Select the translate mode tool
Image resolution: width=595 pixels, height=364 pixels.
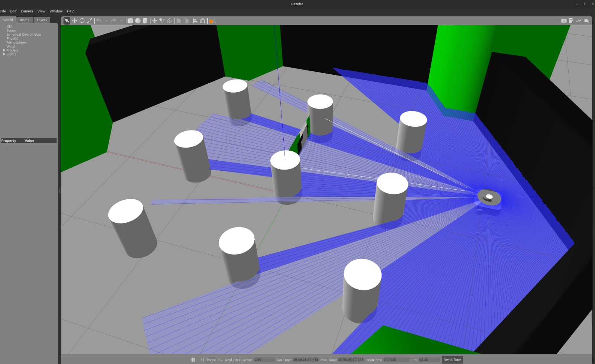coord(74,20)
